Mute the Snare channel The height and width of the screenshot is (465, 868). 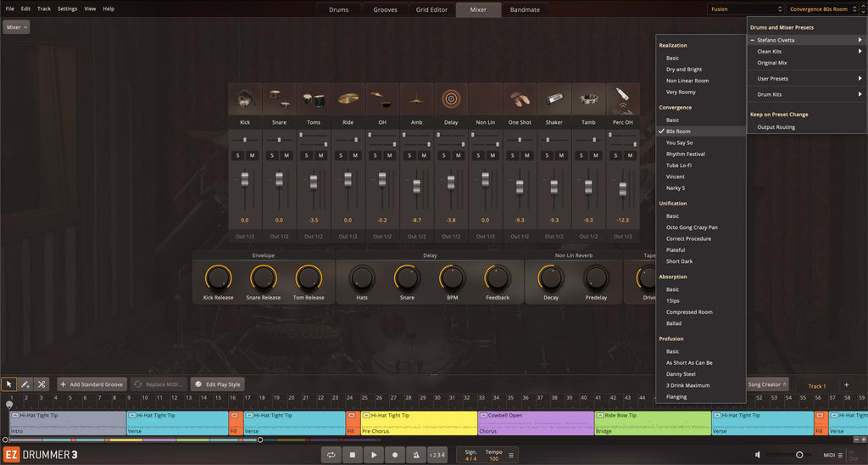click(287, 155)
